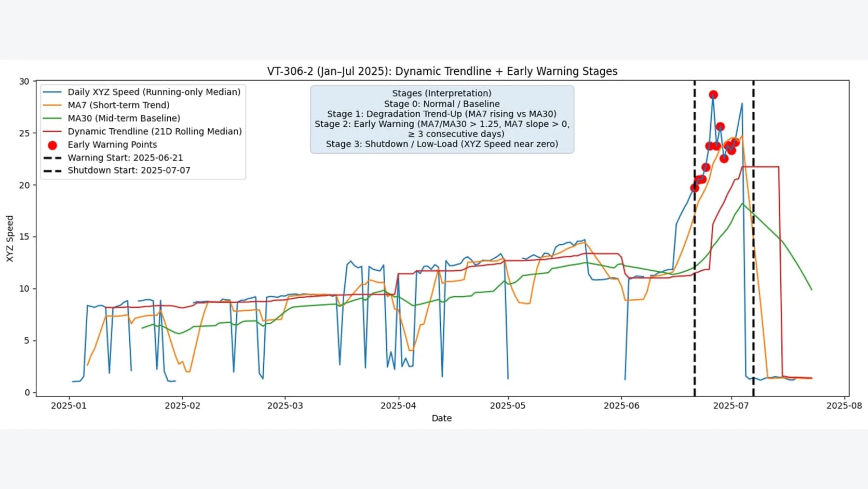Image resolution: width=868 pixels, height=489 pixels.
Task: Click the y-axis tick label '15'
Action: [24, 236]
